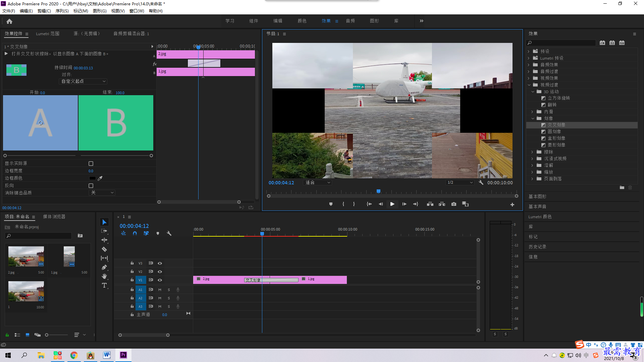Select the Pen tool
The height and width of the screenshot is (362, 644).
[x=104, y=267]
